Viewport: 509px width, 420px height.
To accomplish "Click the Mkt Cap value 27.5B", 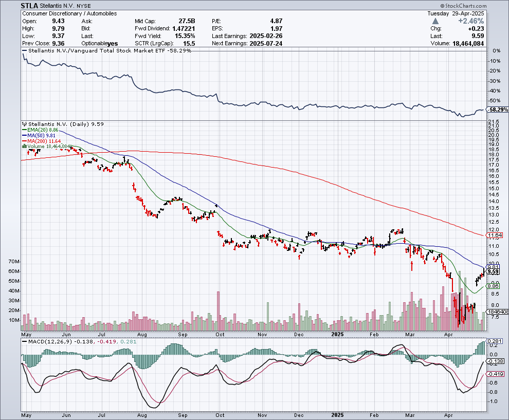I will click(x=187, y=21).
